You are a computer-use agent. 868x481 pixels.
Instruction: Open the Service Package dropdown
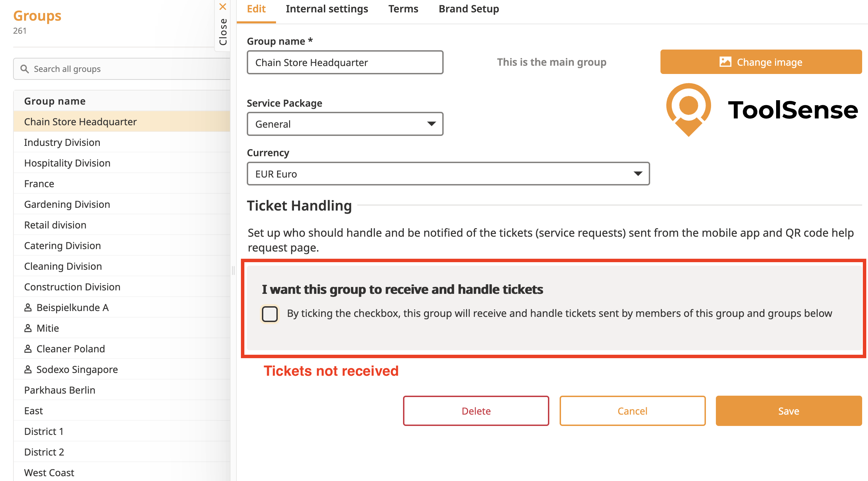(345, 124)
